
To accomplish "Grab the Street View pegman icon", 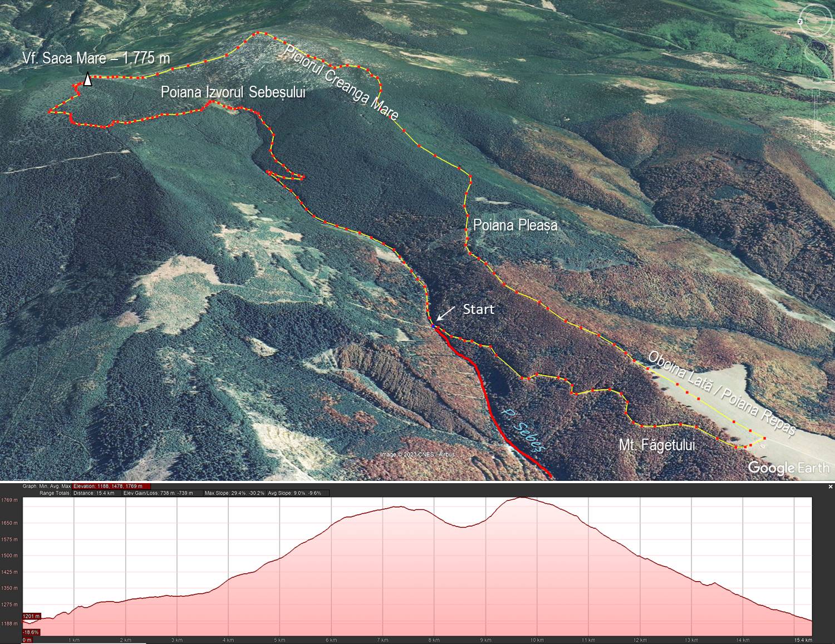I will point(816,72).
